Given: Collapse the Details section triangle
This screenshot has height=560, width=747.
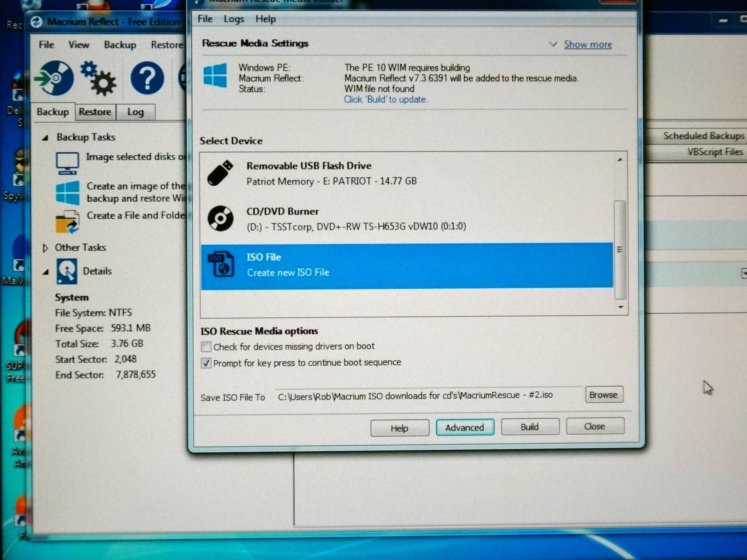Looking at the screenshot, I should click(46, 272).
